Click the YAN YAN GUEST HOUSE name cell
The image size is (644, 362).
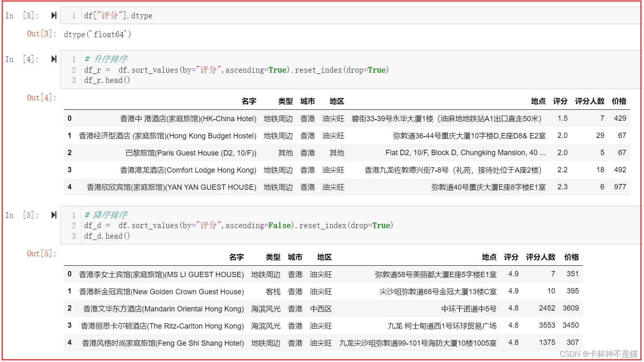171,187
